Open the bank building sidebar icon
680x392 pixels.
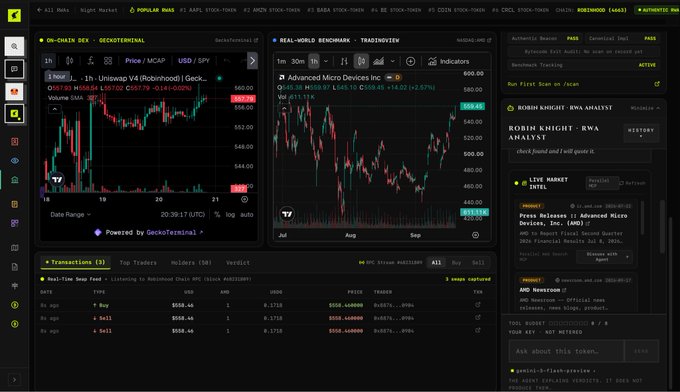pyautogui.click(x=15, y=180)
